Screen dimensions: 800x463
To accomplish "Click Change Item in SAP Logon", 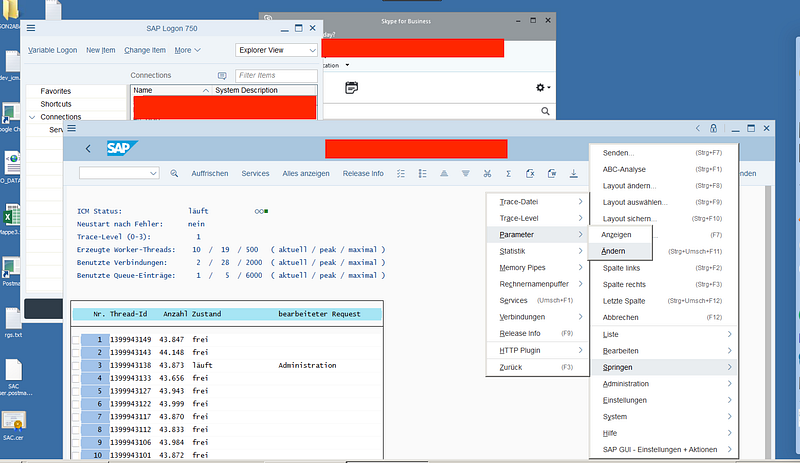I will click(x=145, y=50).
